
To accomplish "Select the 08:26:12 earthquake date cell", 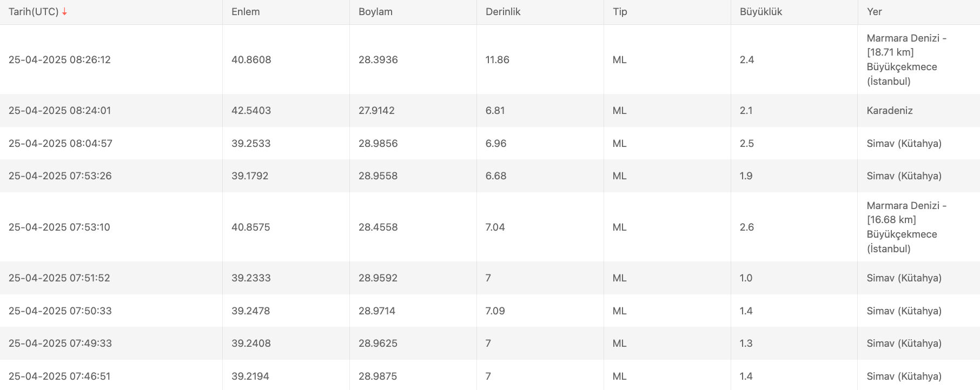I will (x=59, y=60).
